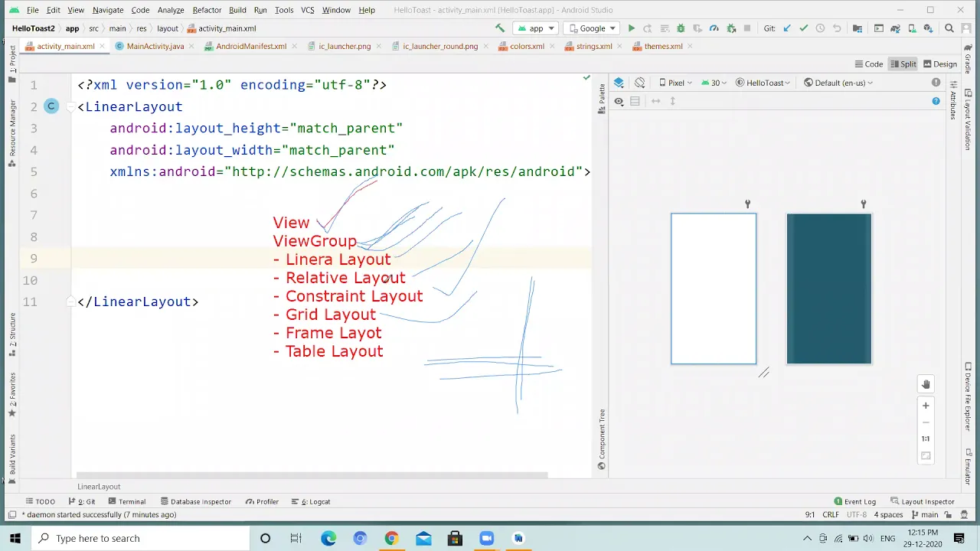Open the Terminal tool window

(x=127, y=502)
